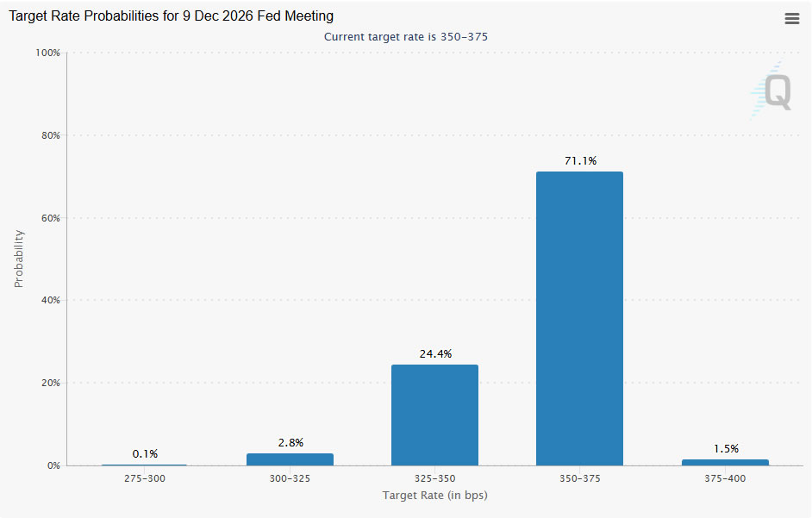Select the 2.8% data label
The height and width of the screenshot is (518, 812).
(290, 443)
